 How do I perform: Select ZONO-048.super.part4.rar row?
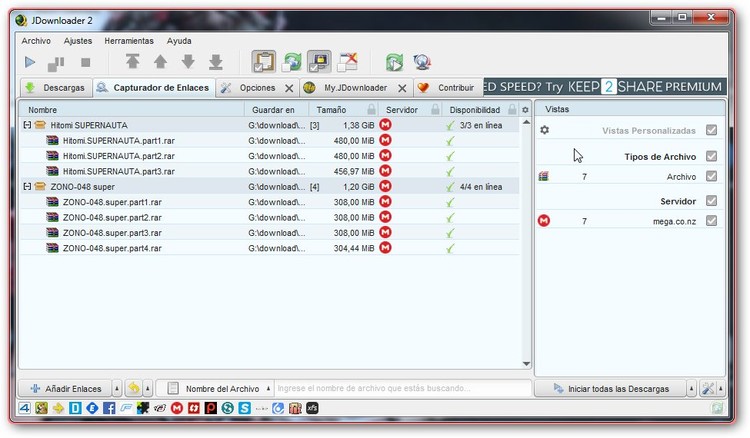point(269,248)
